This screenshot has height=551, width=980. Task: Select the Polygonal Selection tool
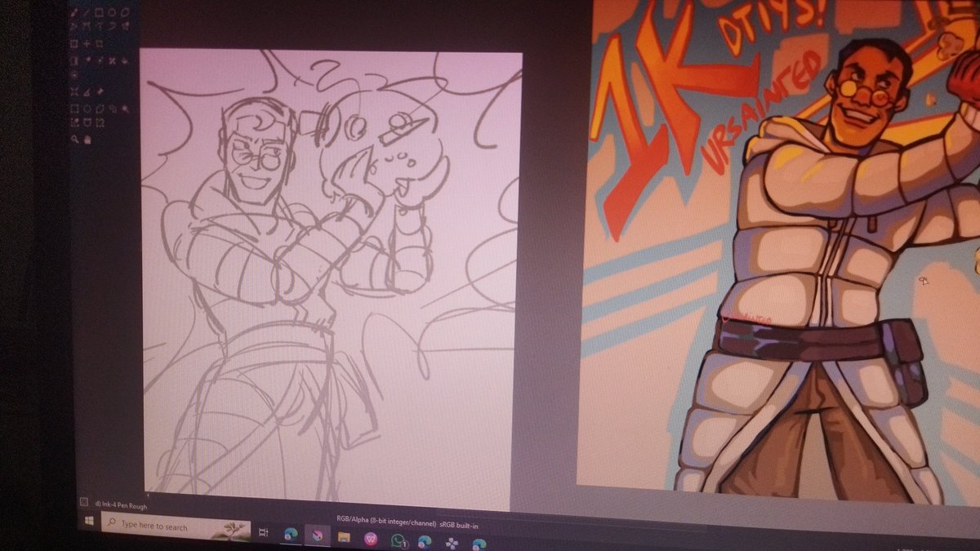[100, 109]
